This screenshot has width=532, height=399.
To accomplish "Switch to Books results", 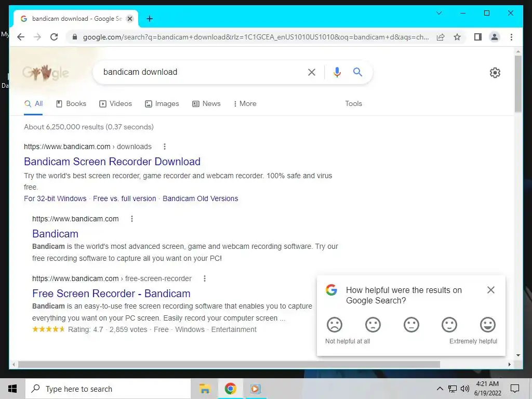I will 71,104.
